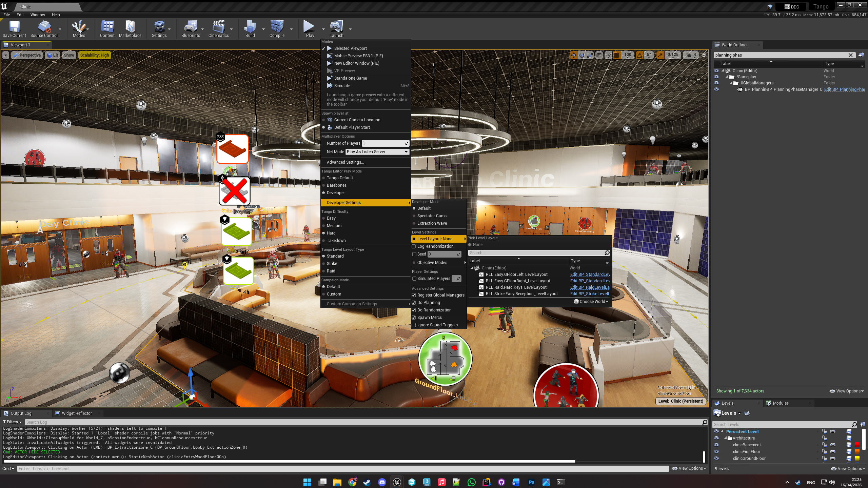Open the Modes toolbar button
868x488 pixels.
(x=79, y=28)
